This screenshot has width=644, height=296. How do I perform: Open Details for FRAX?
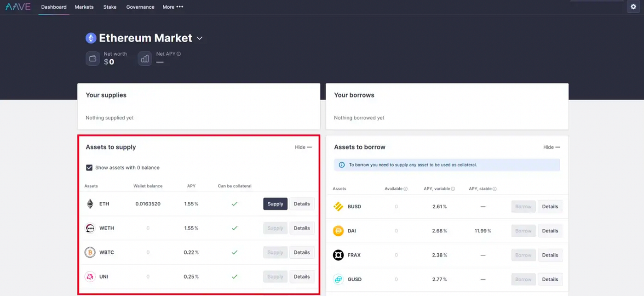[x=550, y=255]
